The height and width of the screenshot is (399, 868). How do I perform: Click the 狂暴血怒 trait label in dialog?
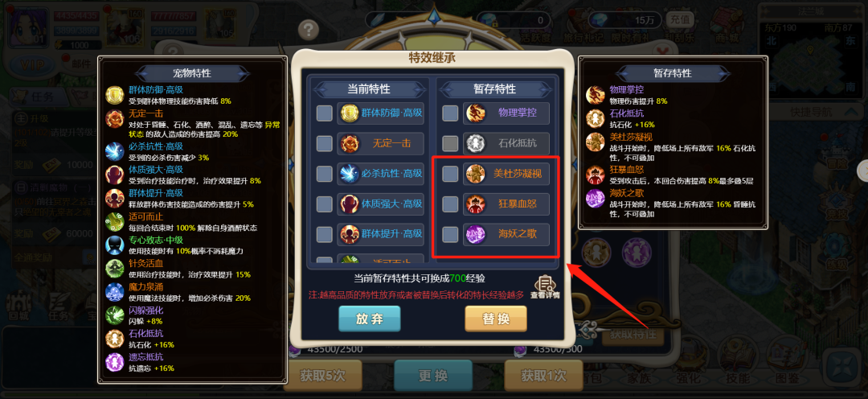pos(517,204)
